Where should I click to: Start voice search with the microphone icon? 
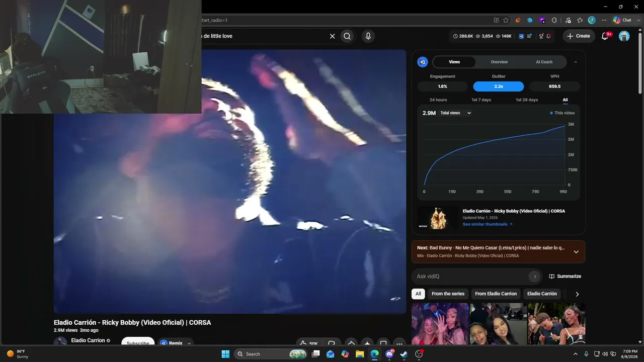tap(368, 36)
